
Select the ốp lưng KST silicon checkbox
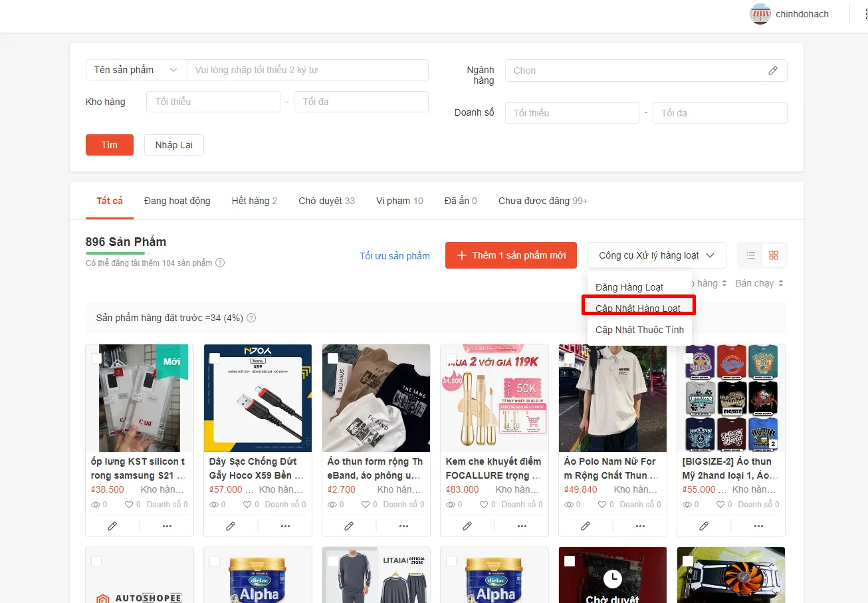96,358
